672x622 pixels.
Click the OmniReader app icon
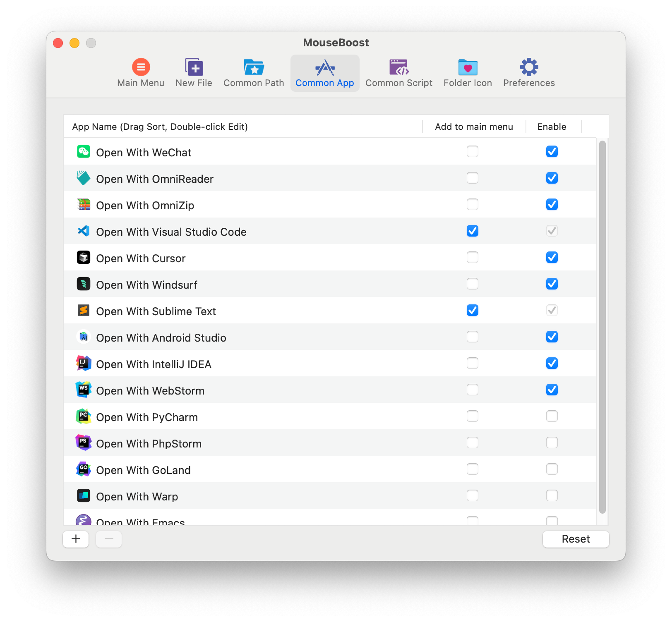(84, 178)
